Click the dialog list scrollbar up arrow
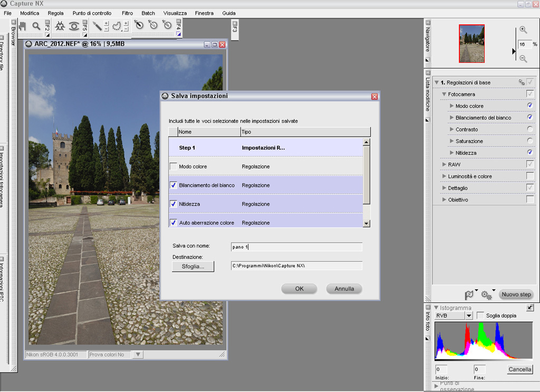This screenshot has width=540, height=392. [x=366, y=142]
